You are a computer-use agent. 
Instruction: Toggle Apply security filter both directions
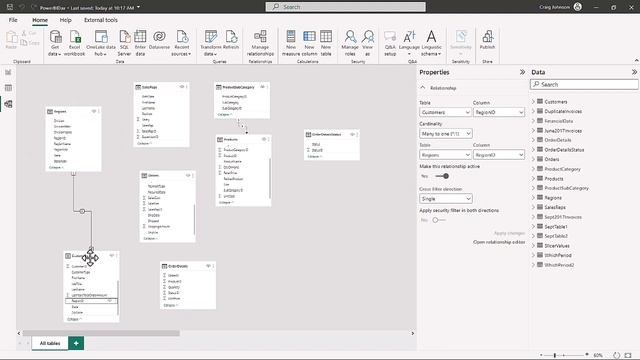coord(439,220)
